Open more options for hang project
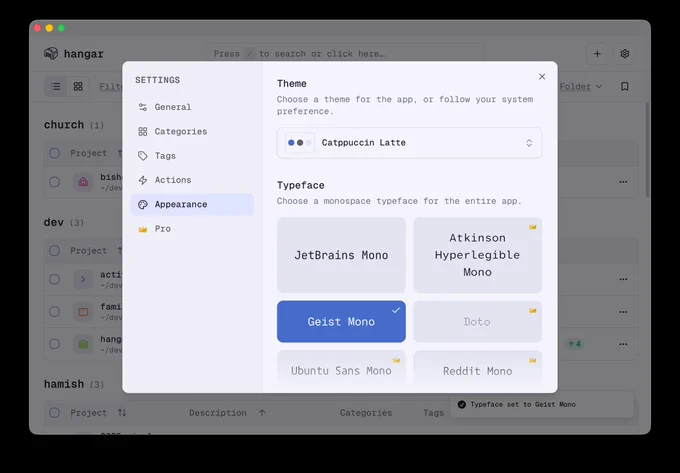The height and width of the screenshot is (473, 680). tap(623, 344)
